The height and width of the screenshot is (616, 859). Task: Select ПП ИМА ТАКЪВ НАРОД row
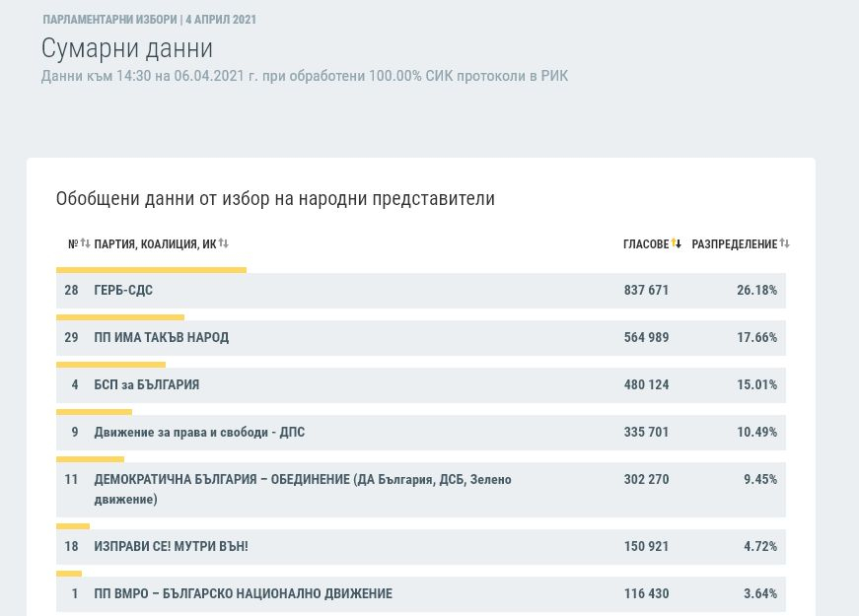point(421,338)
